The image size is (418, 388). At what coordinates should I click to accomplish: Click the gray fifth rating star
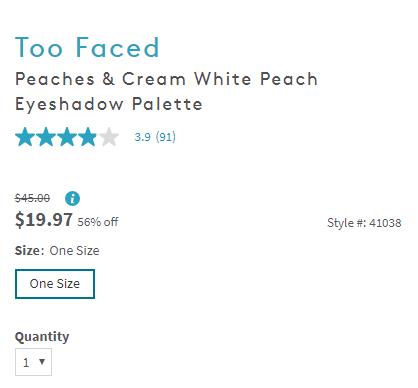pos(109,137)
